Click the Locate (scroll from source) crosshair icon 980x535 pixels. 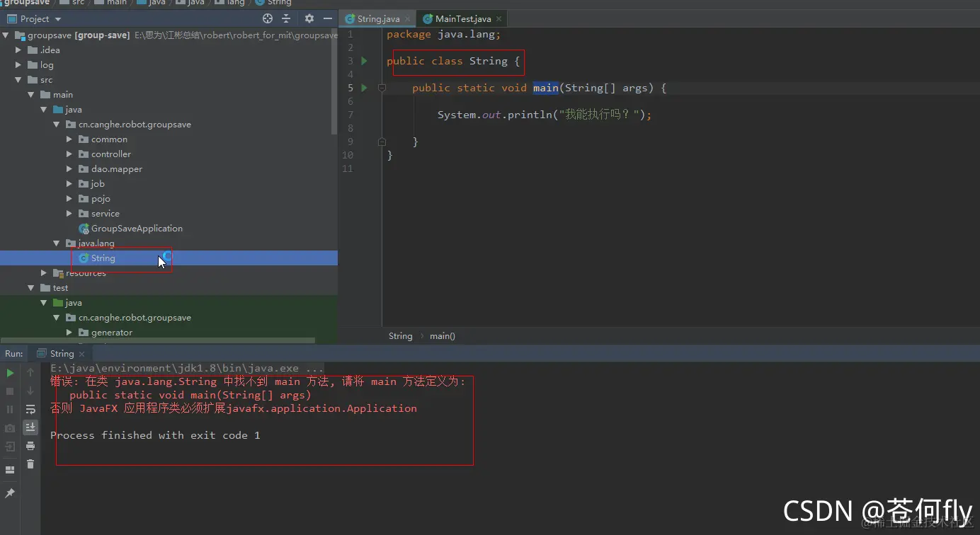[268, 19]
